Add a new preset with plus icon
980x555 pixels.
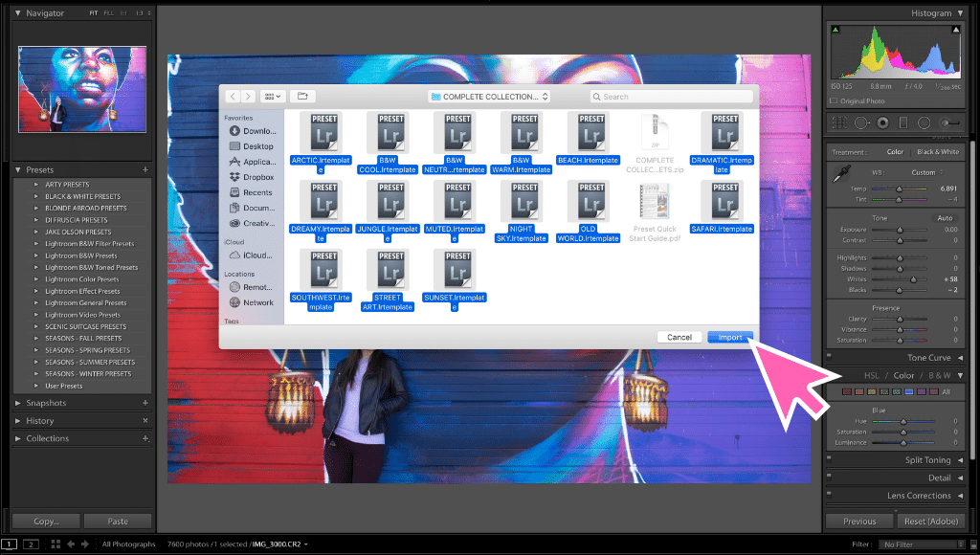(145, 169)
